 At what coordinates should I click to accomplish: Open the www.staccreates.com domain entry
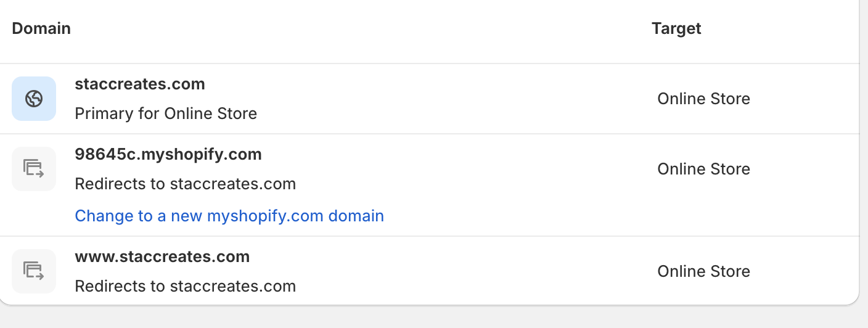point(162,256)
